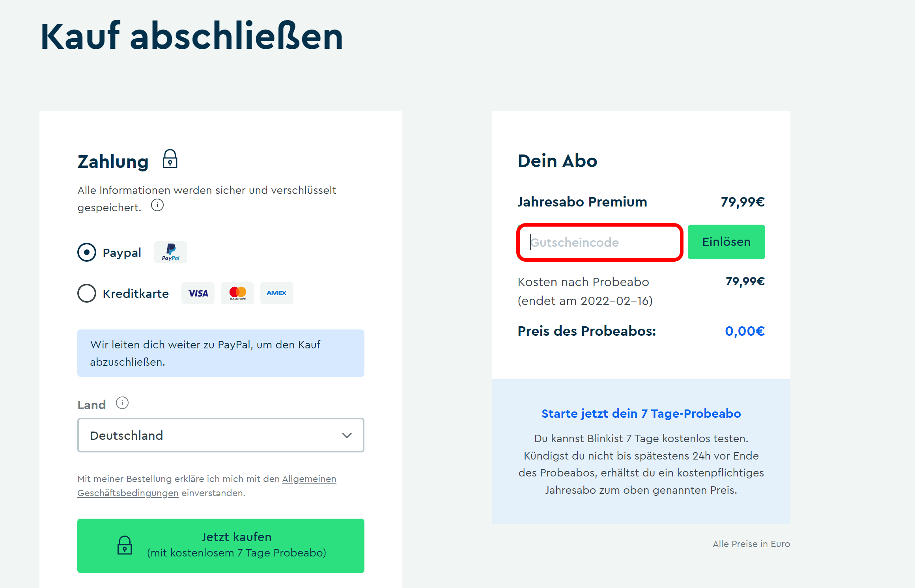Click the AMEX card logo

click(x=277, y=293)
